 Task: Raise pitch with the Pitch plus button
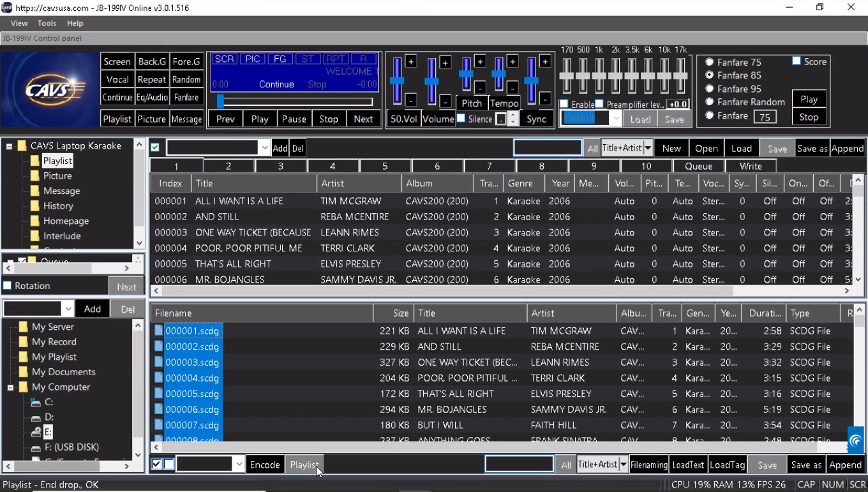point(479,62)
